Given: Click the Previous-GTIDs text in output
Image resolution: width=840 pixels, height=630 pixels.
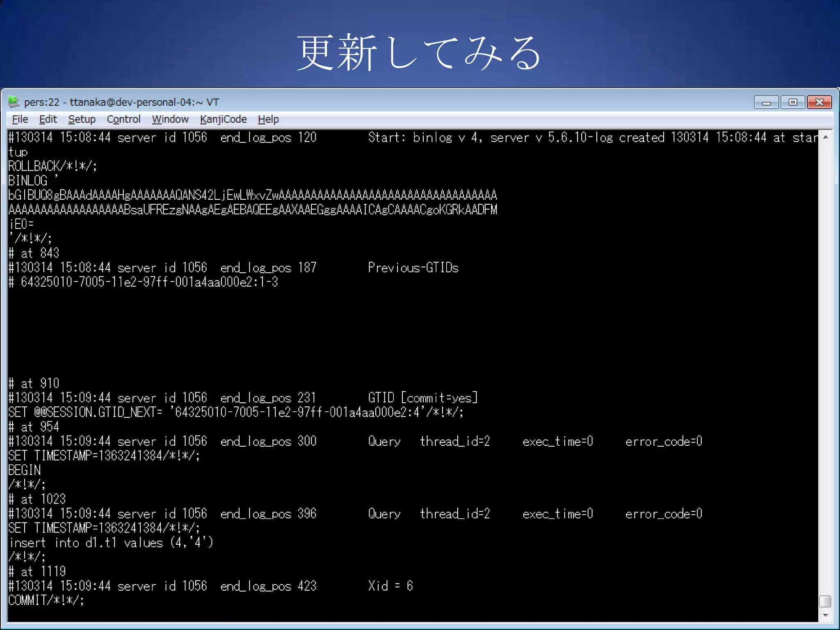Looking at the screenshot, I should click(413, 268).
